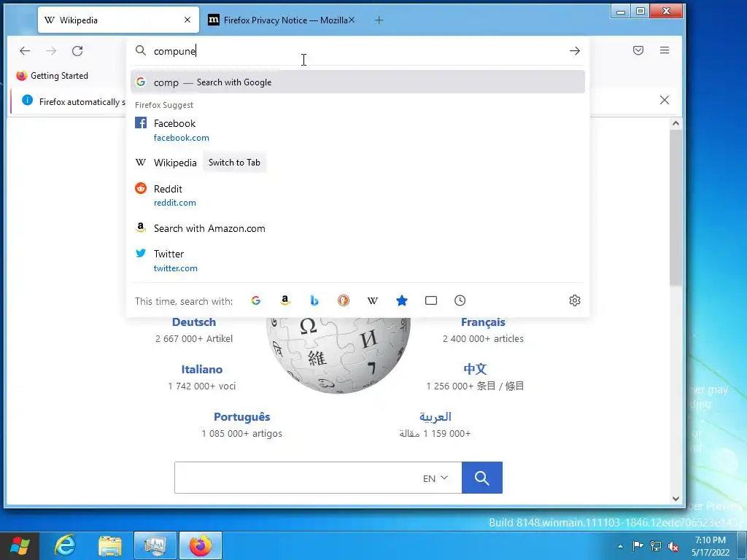Search open tabs with tabs icon
This screenshot has width=747, height=560.
(430, 300)
